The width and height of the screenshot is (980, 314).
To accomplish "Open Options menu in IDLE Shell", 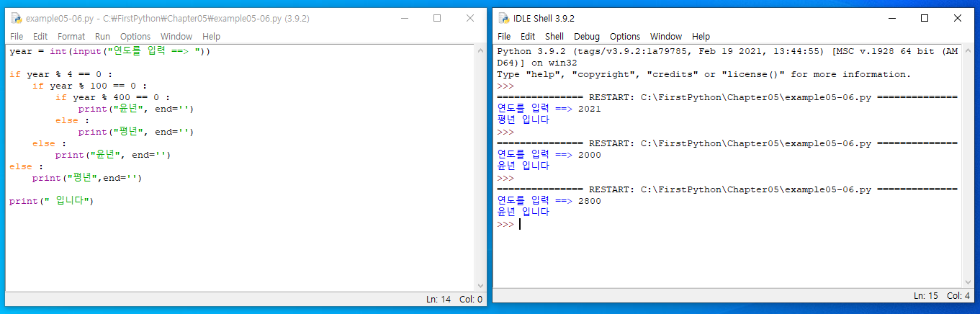I will tap(625, 37).
